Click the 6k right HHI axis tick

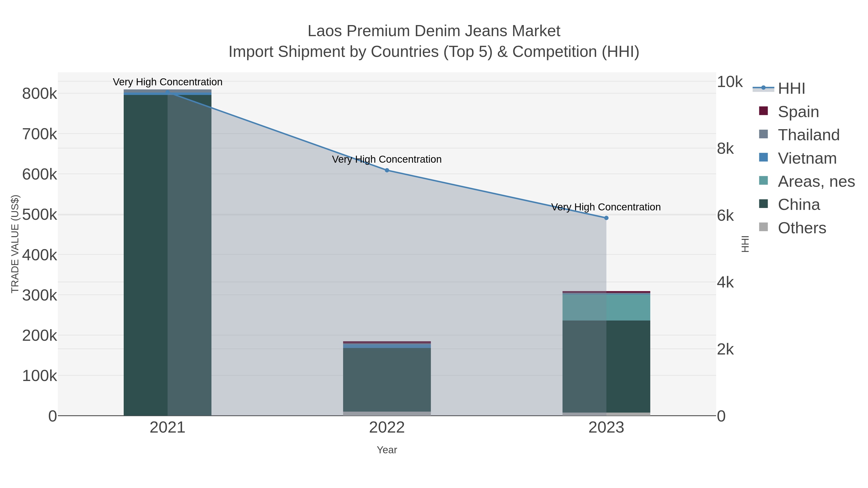click(726, 215)
